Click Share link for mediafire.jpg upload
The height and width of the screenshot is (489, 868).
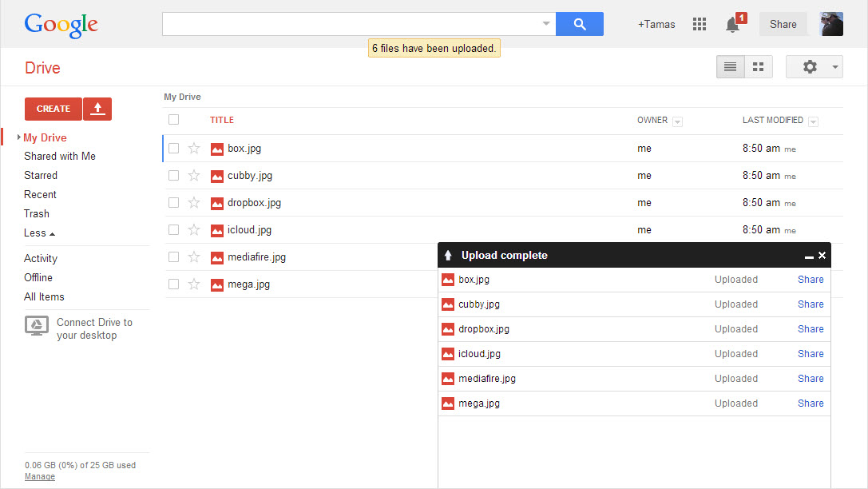811,379
